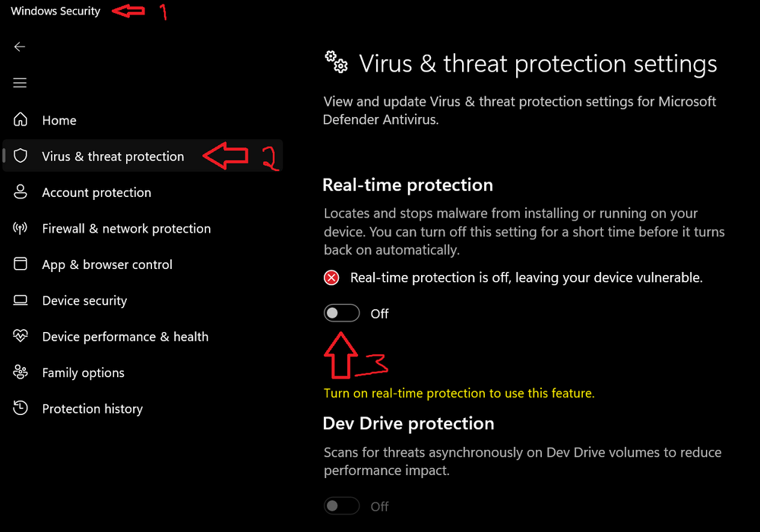
Task: Click the Family options people icon
Action: (21, 372)
